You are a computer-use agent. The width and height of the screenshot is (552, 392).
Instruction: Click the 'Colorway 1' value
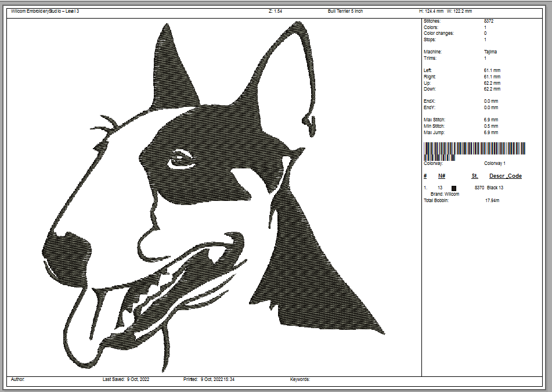(x=495, y=164)
